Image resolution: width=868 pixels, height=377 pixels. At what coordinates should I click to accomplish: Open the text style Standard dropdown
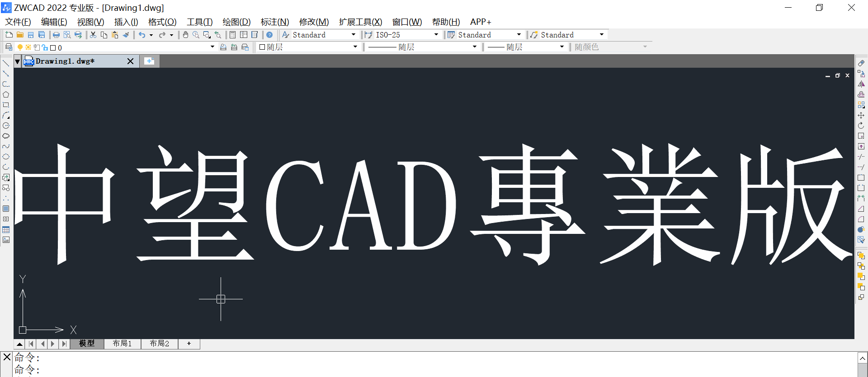(354, 35)
